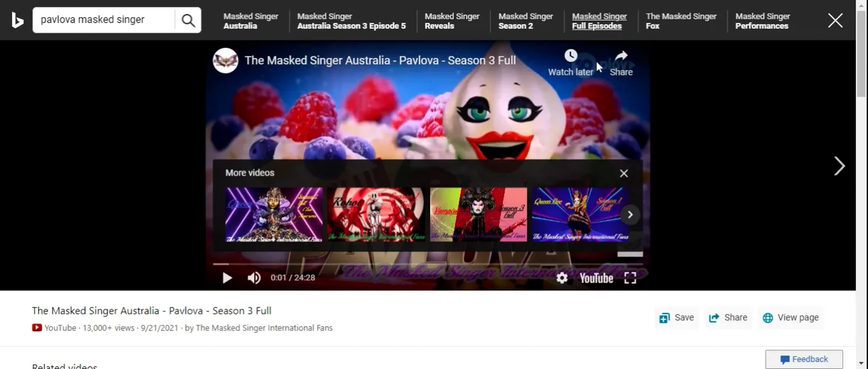Click the video title in player overlay
Screen dimensions: 868x369
(380, 60)
